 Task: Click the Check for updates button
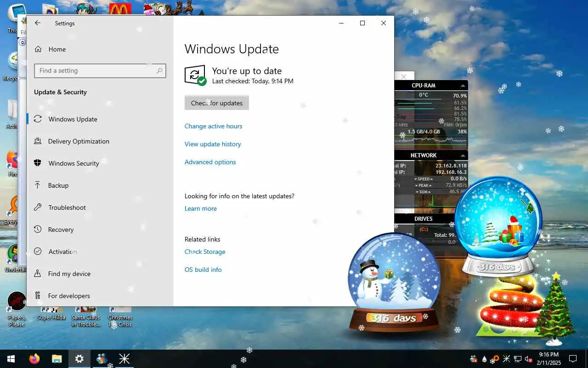(x=217, y=103)
